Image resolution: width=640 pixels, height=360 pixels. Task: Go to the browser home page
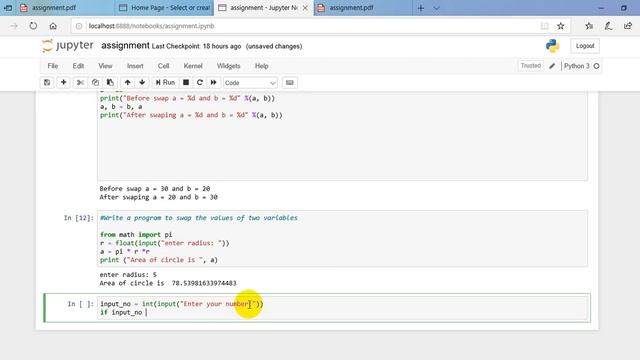(x=53, y=26)
